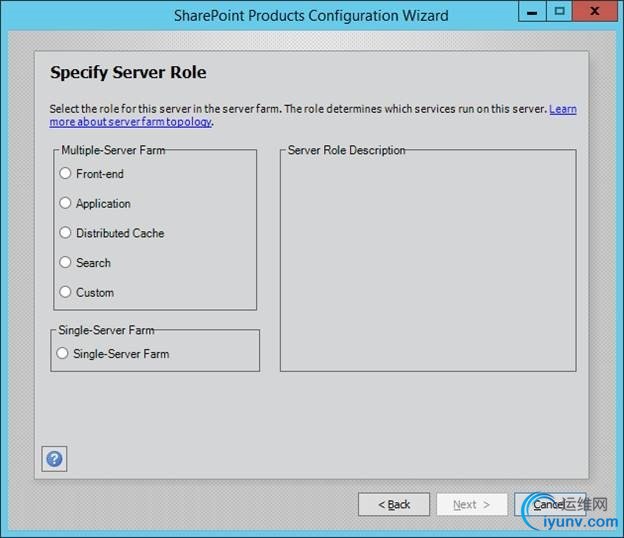Screen dimensions: 624x538
Task: Minimize the wizard window
Action: 532,12
